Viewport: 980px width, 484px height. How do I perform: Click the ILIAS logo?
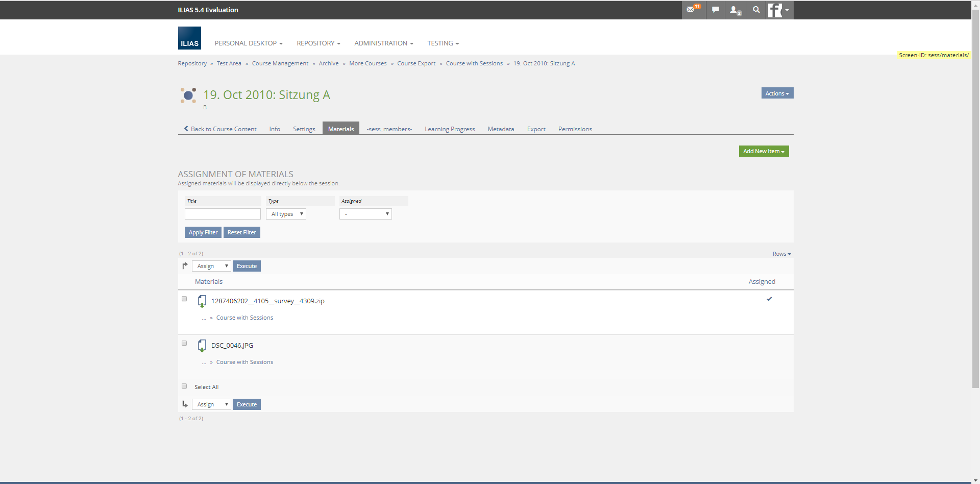[189, 38]
